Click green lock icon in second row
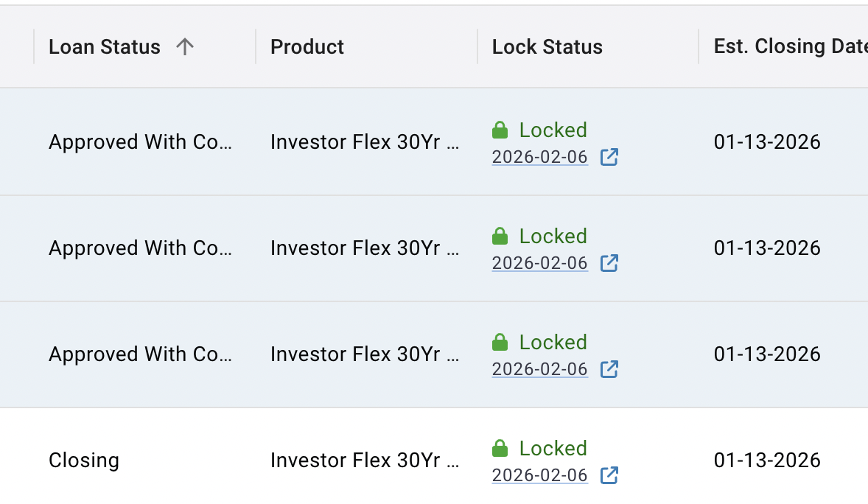 (x=500, y=236)
